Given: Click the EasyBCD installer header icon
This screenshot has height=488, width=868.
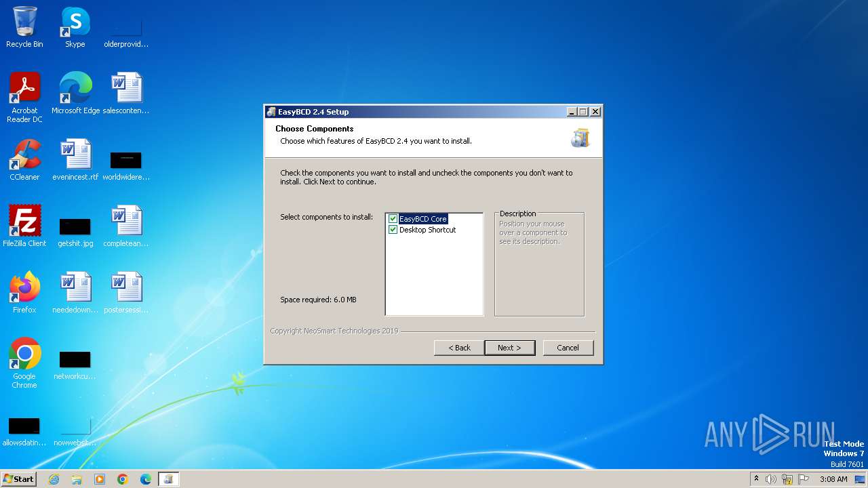Looking at the screenshot, I should (580, 138).
